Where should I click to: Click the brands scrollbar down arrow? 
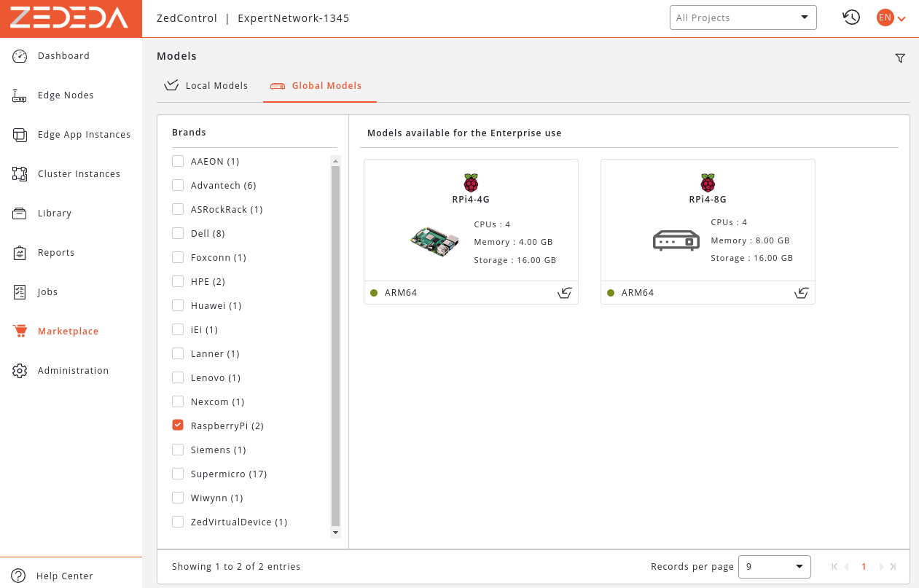(x=335, y=533)
